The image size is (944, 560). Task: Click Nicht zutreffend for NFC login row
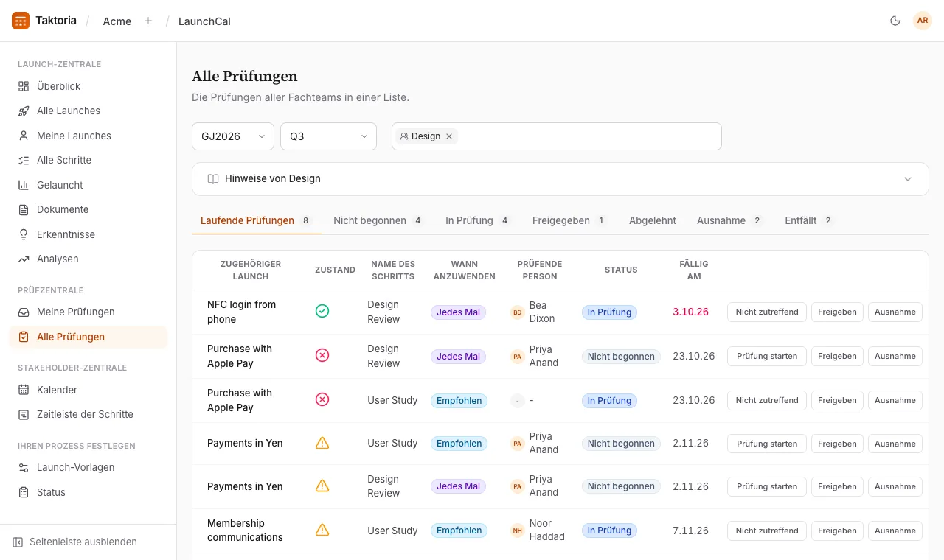[767, 312]
